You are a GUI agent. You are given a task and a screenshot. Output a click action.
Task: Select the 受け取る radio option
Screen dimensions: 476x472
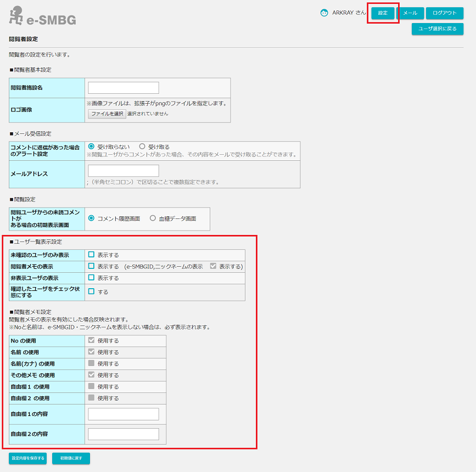(x=142, y=147)
